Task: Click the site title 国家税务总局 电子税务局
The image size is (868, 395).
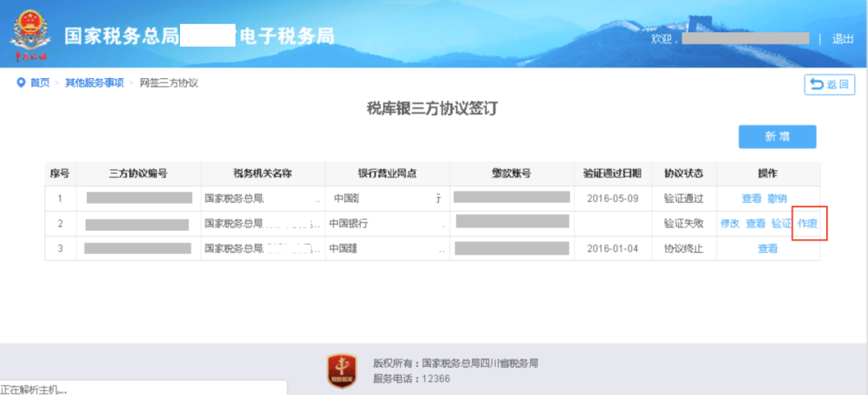Action: click(199, 36)
